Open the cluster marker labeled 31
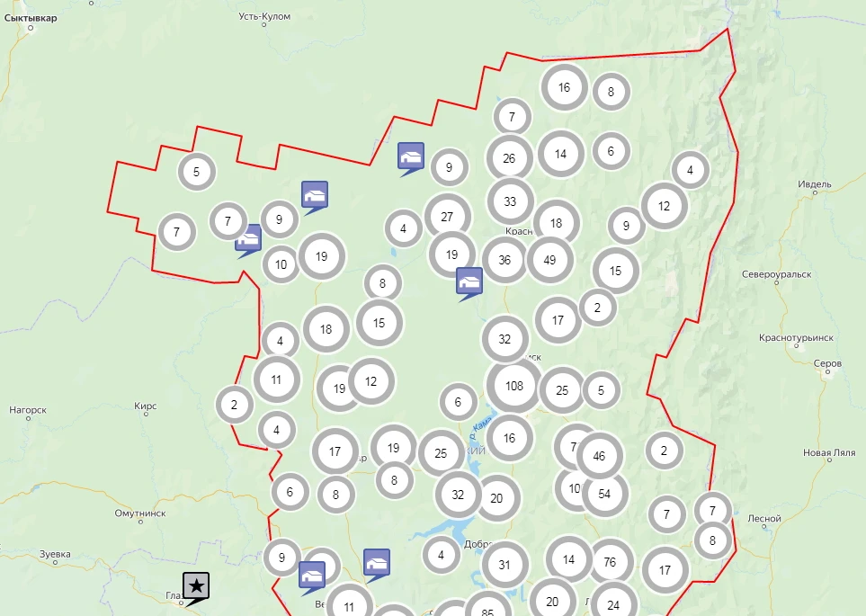The height and width of the screenshot is (616, 866). coord(504,565)
